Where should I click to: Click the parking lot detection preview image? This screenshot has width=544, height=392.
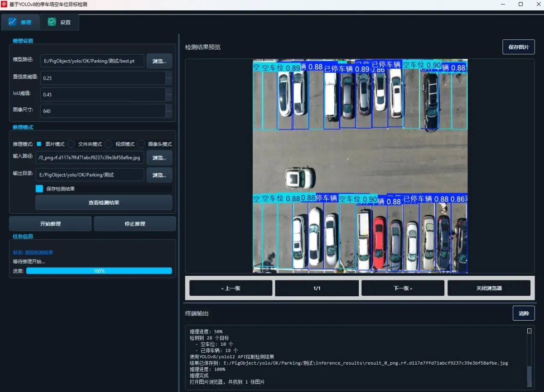pos(360,166)
